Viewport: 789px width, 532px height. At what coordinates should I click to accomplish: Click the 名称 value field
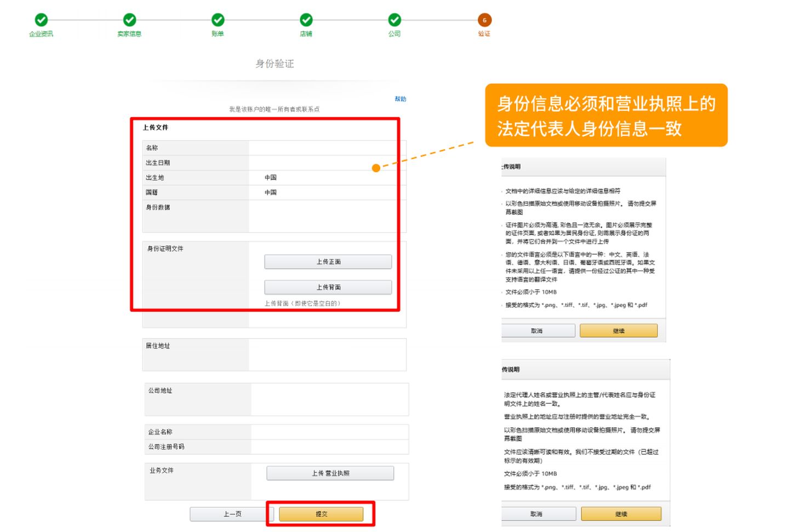point(327,148)
